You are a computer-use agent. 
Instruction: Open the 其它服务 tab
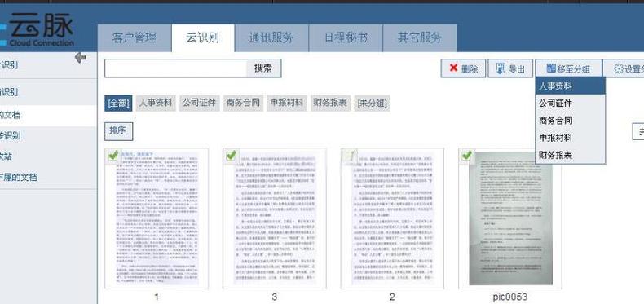[419, 38]
